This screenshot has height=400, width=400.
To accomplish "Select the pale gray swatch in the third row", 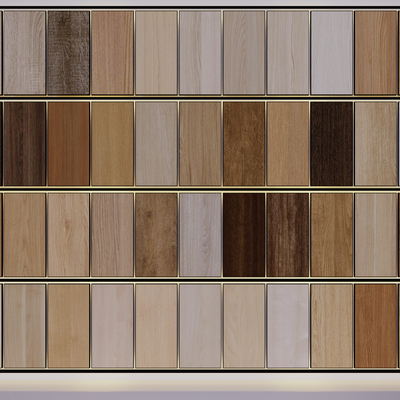I will tap(200, 235).
